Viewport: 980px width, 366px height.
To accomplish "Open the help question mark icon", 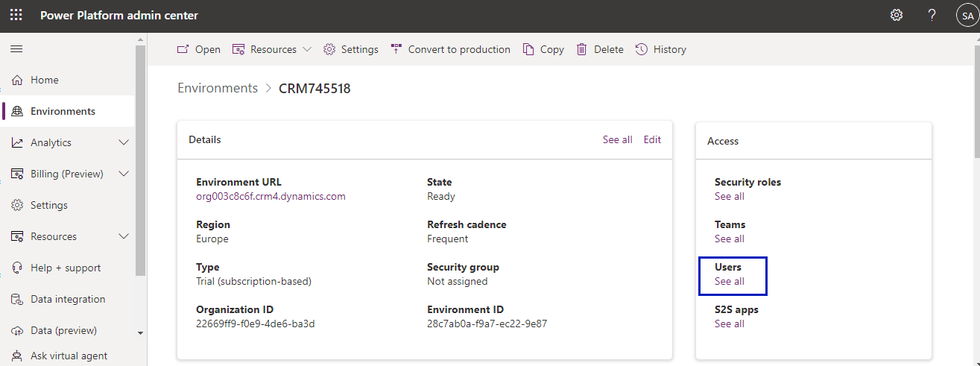I will [932, 15].
